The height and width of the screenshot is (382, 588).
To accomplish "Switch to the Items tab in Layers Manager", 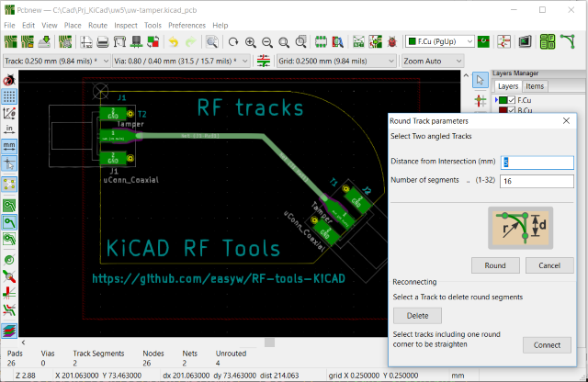I will tap(535, 86).
